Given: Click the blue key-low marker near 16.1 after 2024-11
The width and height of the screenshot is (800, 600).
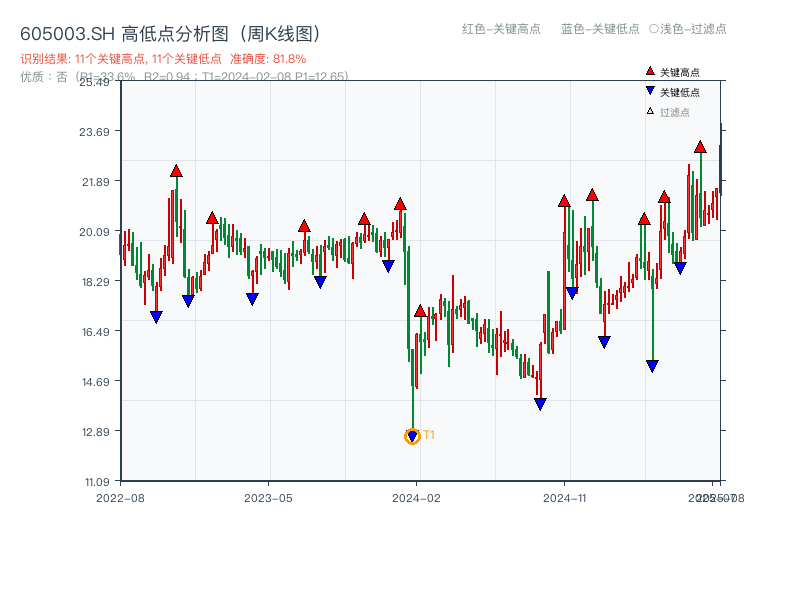Looking at the screenshot, I should point(604,342).
